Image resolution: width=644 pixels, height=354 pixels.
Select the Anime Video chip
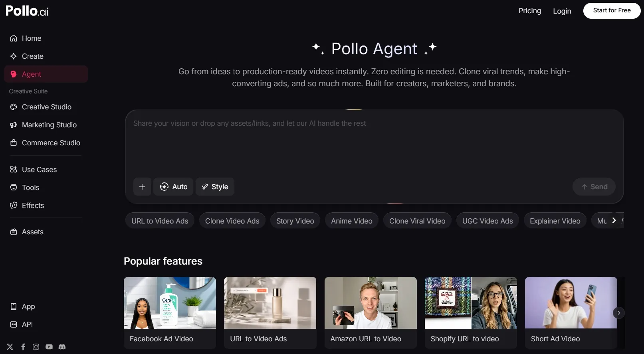coord(352,221)
